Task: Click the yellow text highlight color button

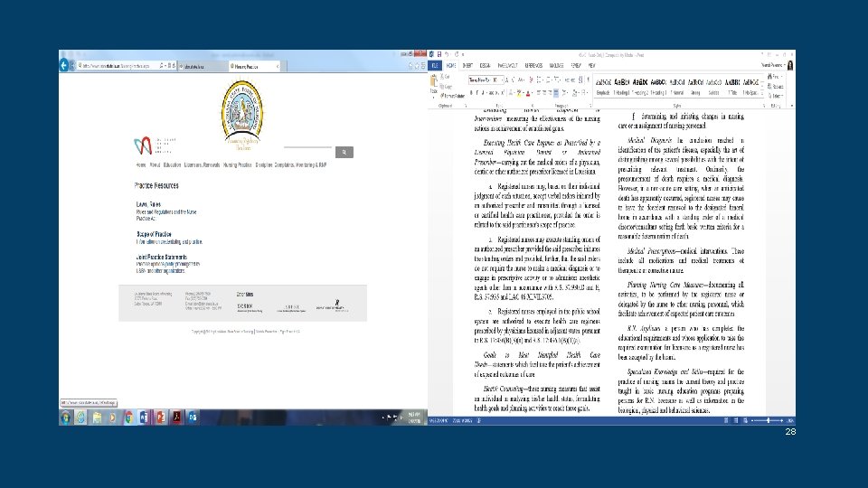Action: pos(519,93)
